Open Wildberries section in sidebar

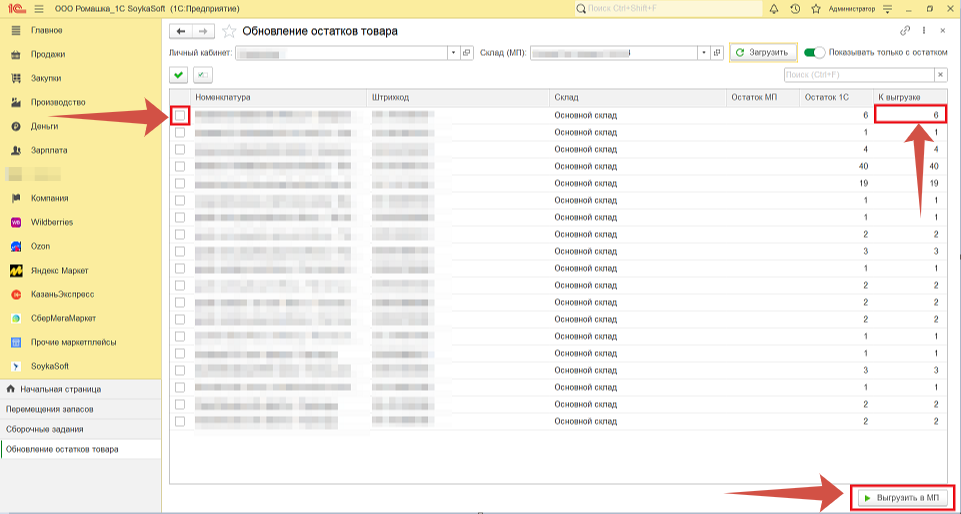click(52, 222)
